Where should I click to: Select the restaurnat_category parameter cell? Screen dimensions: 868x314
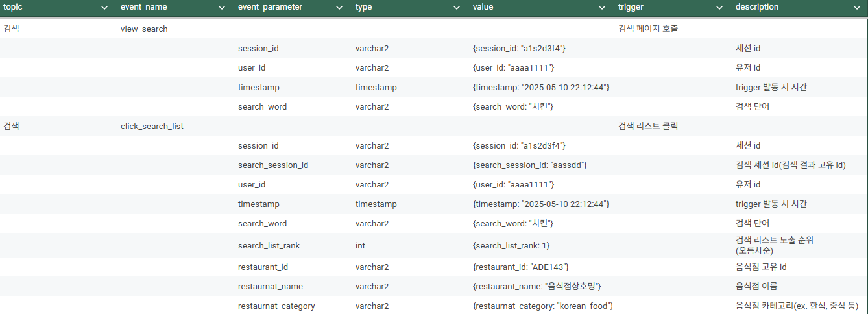(x=276, y=306)
